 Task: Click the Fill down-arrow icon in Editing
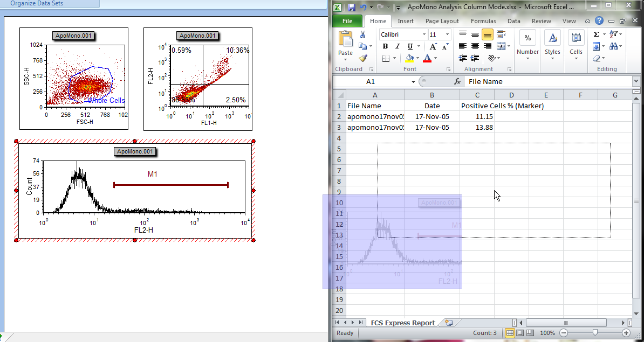[x=597, y=46]
